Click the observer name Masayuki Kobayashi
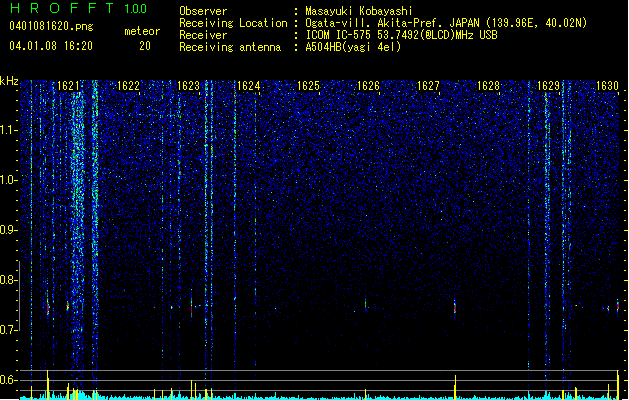This screenshot has width=629, height=400. [359, 11]
